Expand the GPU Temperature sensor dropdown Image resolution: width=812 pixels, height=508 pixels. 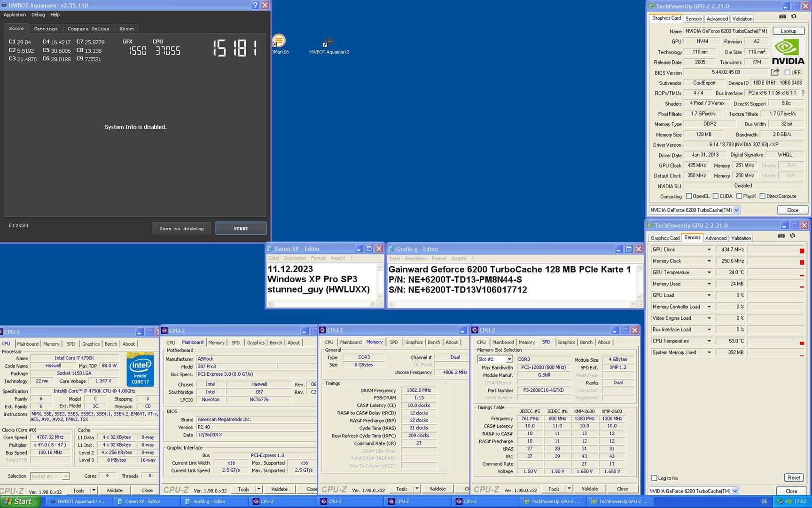709,272
